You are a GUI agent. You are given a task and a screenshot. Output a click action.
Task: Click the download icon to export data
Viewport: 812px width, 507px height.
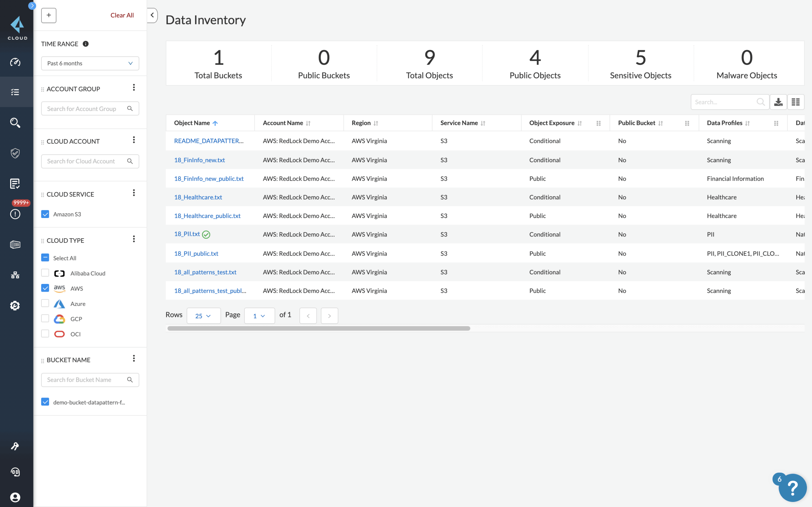[x=779, y=101]
